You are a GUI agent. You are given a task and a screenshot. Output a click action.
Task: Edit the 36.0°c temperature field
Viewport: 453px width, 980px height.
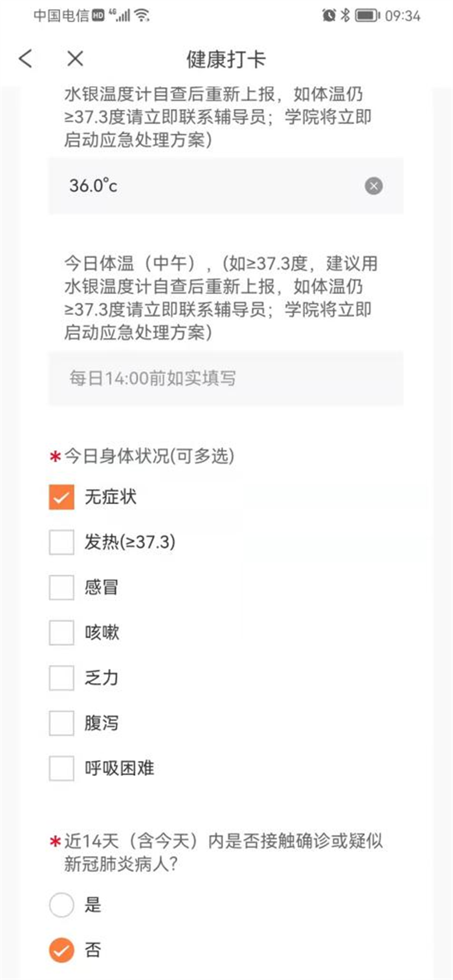(x=207, y=186)
